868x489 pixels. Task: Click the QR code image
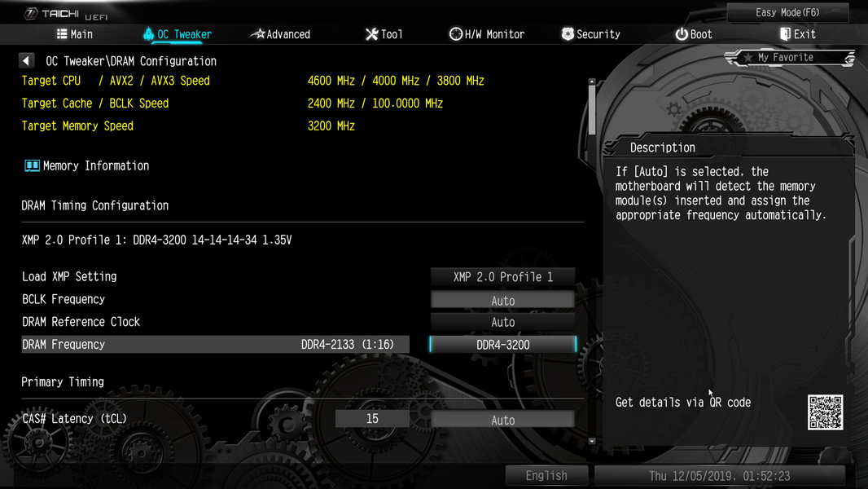[x=825, y=412]
